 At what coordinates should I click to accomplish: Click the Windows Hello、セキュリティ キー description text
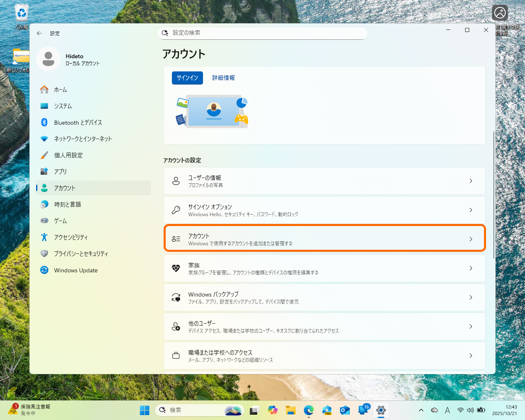[243, 215]
